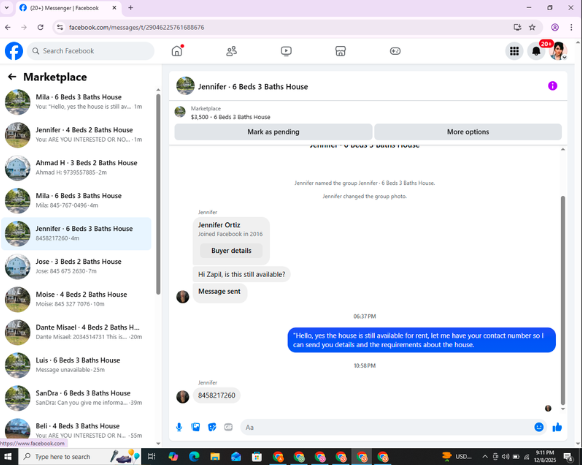Click the $3,500 - 6 Beds 3 Baths listing
Screen dimensions: 582x465
click(x=230, y=117)
